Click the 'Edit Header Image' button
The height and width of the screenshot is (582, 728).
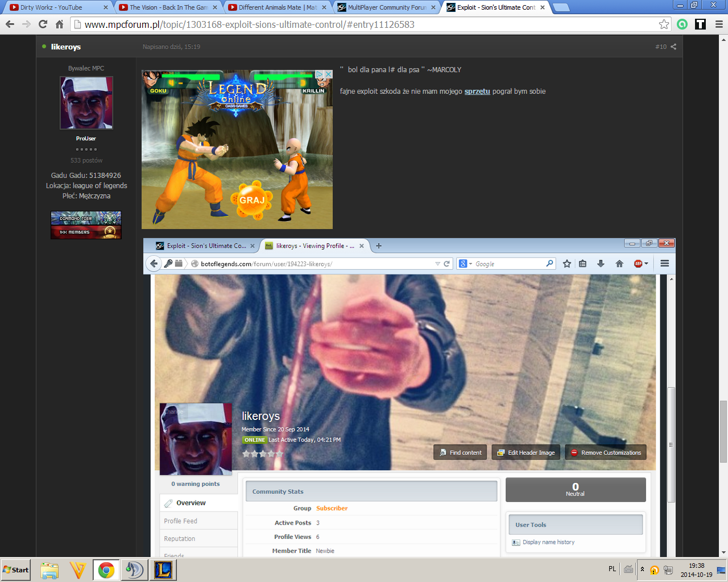526,452
